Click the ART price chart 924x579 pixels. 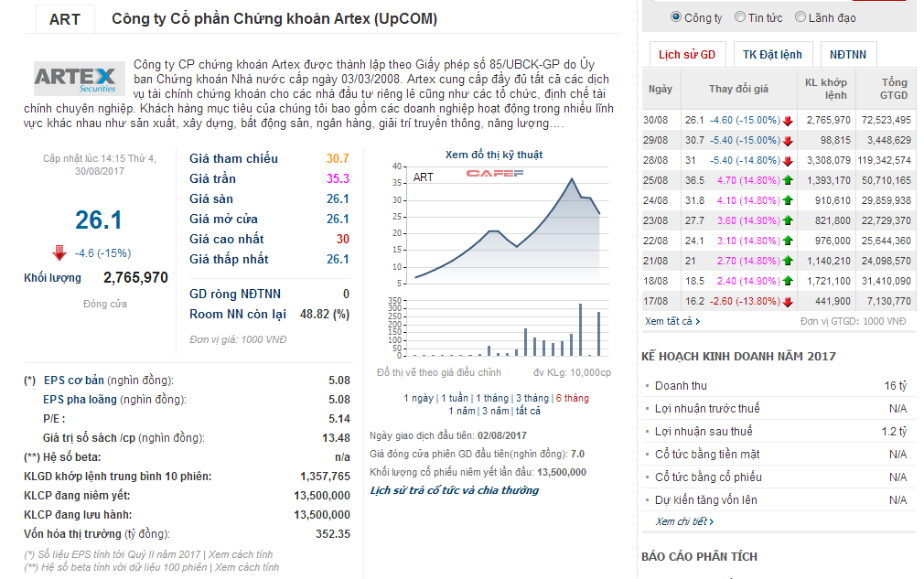pyautogui.click(x=508, y=225)
